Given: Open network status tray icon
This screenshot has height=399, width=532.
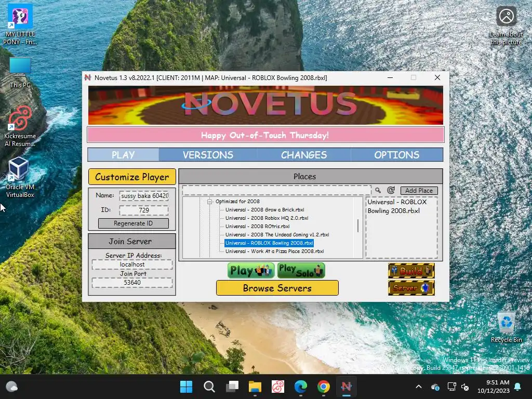Looking at the screenshot, I should click(451, 387).
